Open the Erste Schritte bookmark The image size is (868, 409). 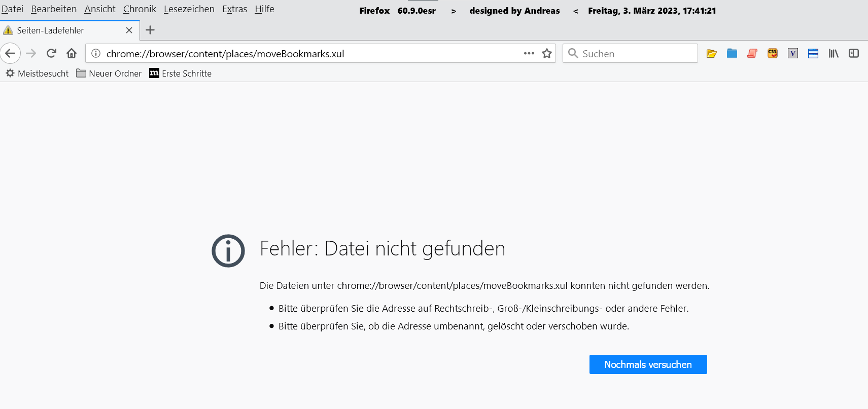click(x=181, y=73)
